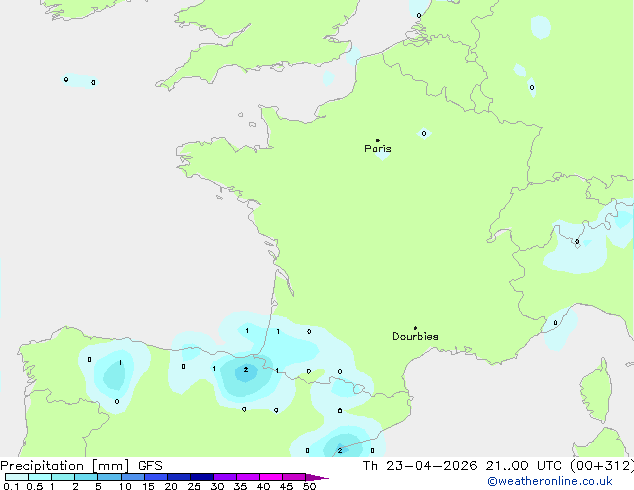The height and width of the screenshot is (490, 634).
Task: Pick the 40–45 mm magenta legend swatch
Action: click(x=271, y=477)
